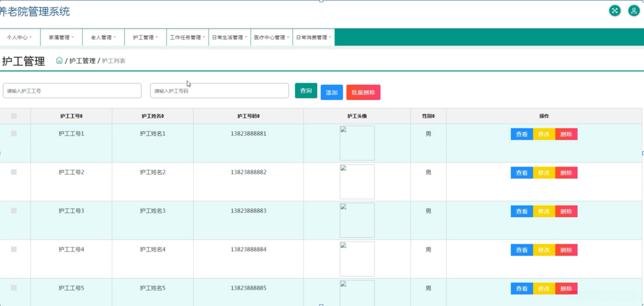Screen dimensions: 644x306
Task: Open avatar thumbnail of 护工姓名2
Action: [357, 182]
